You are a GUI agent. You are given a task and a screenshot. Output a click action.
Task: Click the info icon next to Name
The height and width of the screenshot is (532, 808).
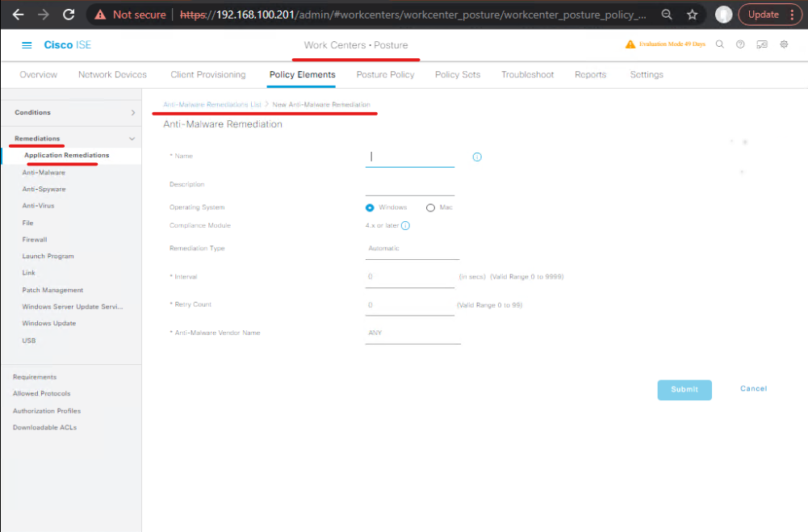[477, 157]
